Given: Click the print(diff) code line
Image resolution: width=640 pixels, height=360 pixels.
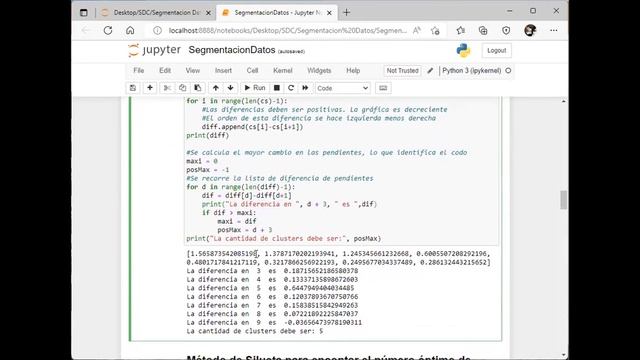Looking at the screenshot, I should (208, 136).
